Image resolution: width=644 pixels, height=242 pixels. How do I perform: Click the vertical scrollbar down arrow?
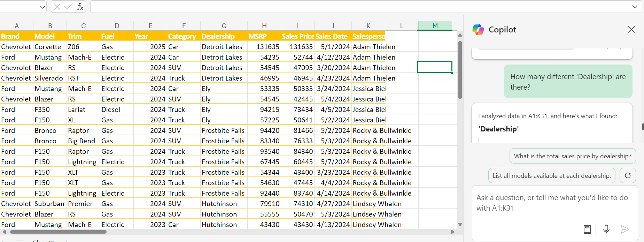coord(460,224)
